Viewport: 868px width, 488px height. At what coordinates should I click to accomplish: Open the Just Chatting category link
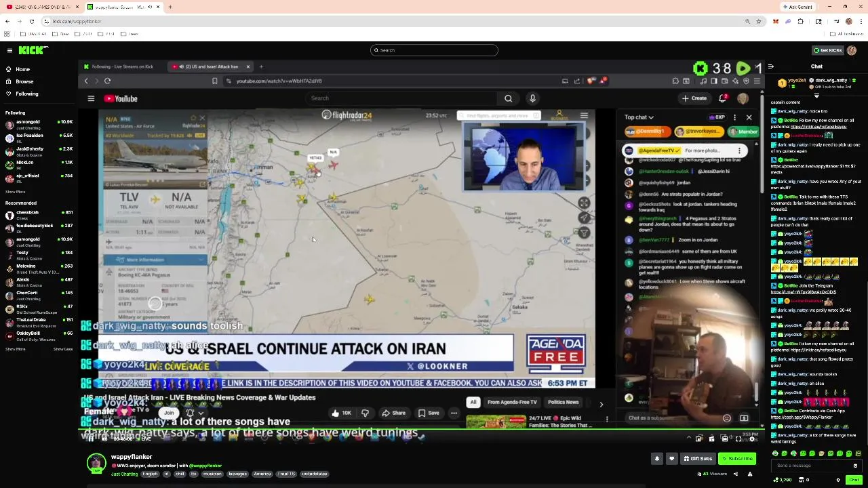click(x=124, y=474)
